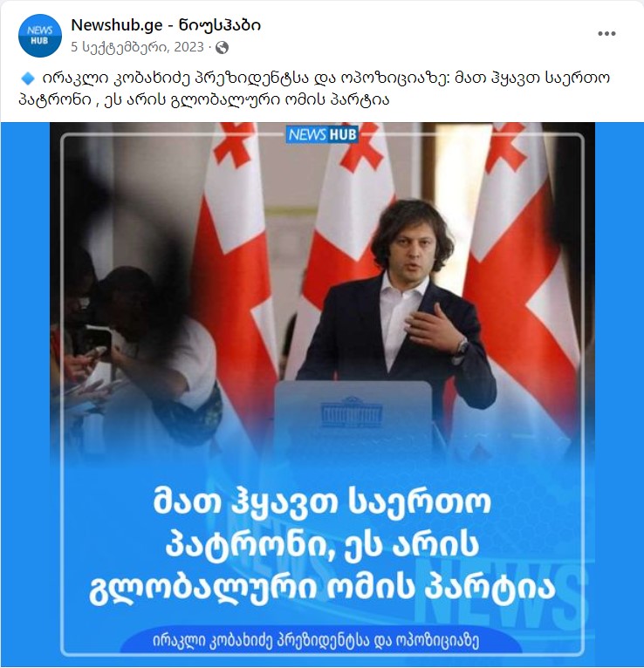Click the large white headline მათ ჰყავთ საერთო

pyautogui.click(x=322, y=501)
